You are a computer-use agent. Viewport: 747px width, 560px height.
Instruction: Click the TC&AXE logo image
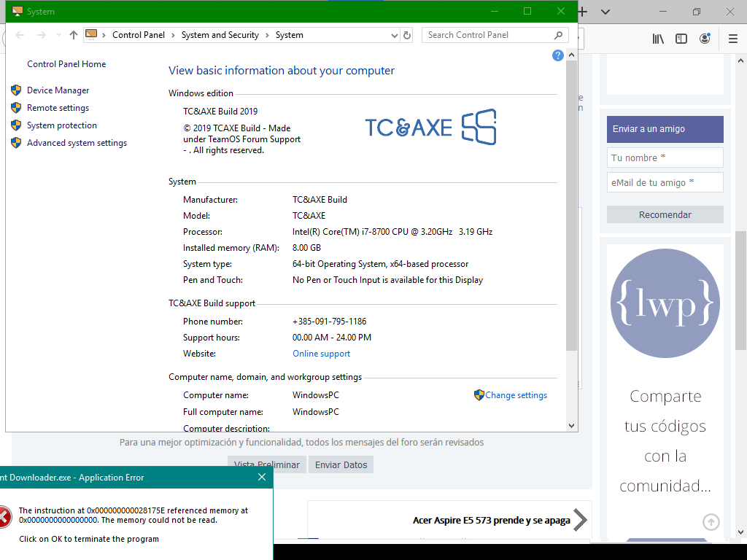[431, 127]
